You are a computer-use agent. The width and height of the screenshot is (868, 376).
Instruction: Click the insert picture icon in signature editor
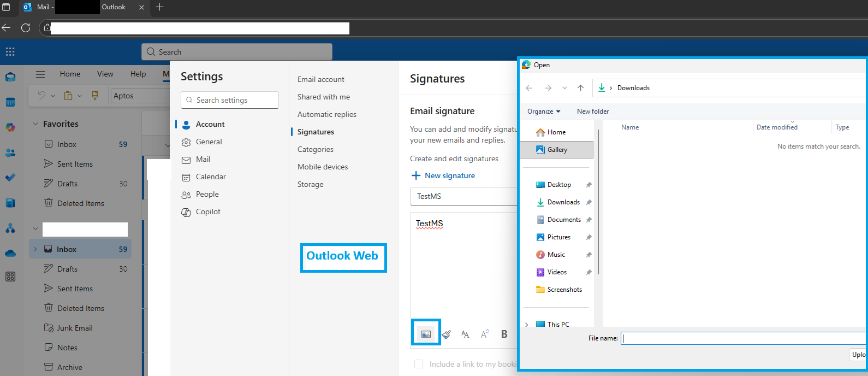tap(426, 334)
